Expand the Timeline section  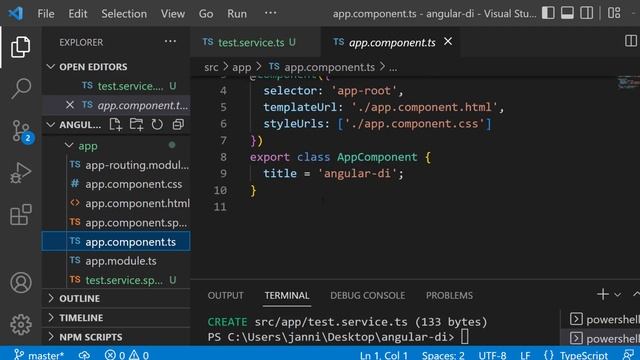pos(116,318)
